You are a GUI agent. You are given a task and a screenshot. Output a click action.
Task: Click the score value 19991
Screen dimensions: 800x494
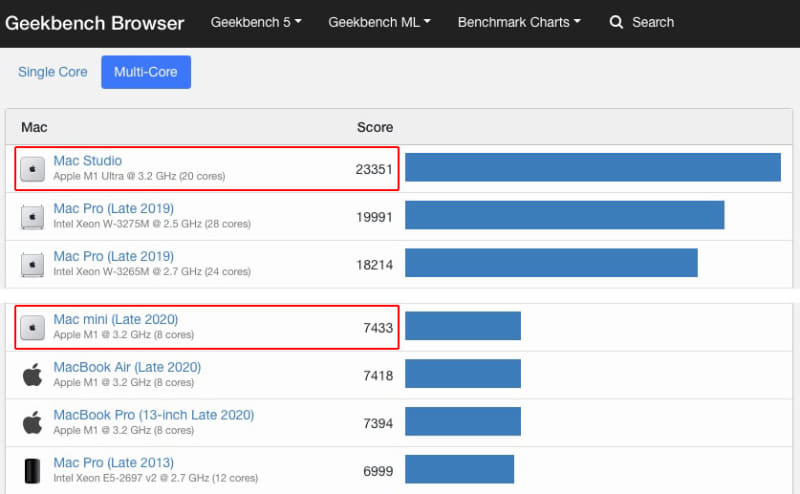pyautogui.click(x=374, y=217)
